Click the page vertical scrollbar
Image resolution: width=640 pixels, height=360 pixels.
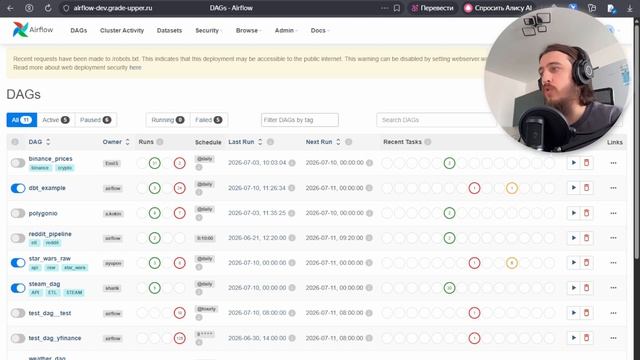[637, 143]
